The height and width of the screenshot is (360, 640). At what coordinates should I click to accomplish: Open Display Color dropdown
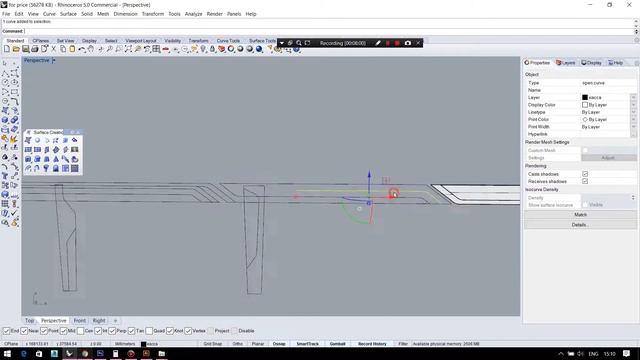pyautogui.click(x=633, y=104)
